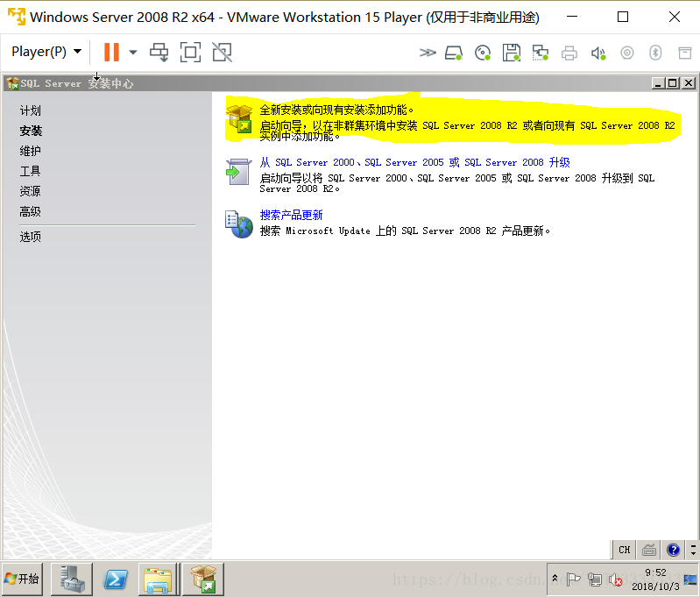Click the keyboard icon on language bar

point(649,550)
